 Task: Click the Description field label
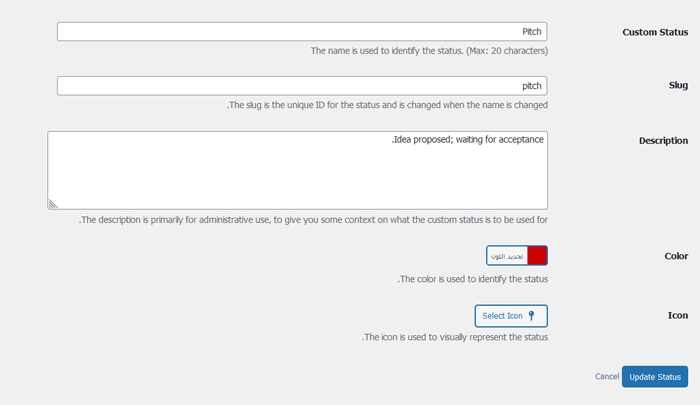663,141
